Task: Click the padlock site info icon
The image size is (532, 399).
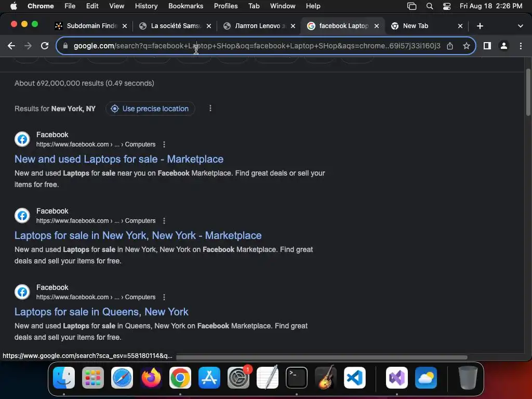Action: pyautogui.click(x=65, y=46)
